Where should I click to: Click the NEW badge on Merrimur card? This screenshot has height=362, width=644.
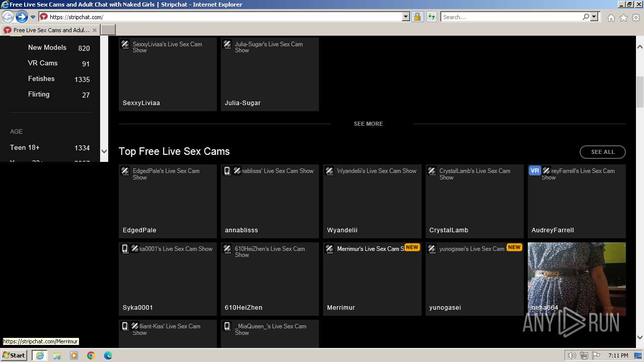click(412, 247)
